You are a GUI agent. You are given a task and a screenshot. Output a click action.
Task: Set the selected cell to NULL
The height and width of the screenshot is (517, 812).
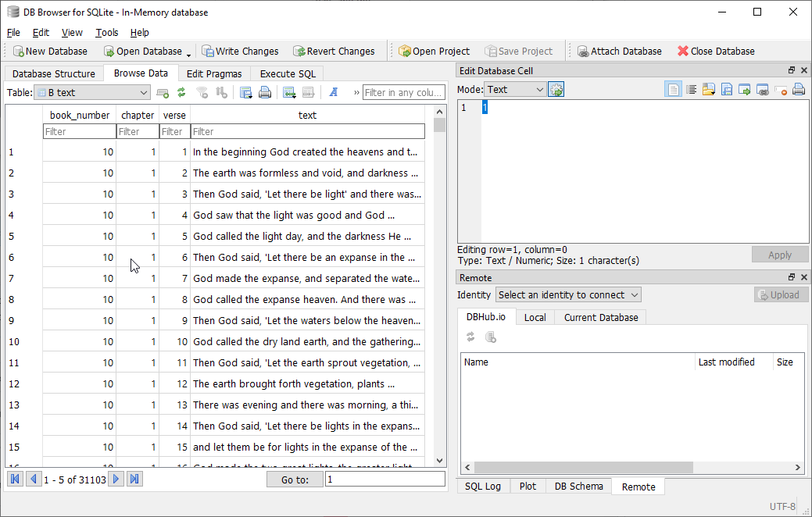coord(780,89)
